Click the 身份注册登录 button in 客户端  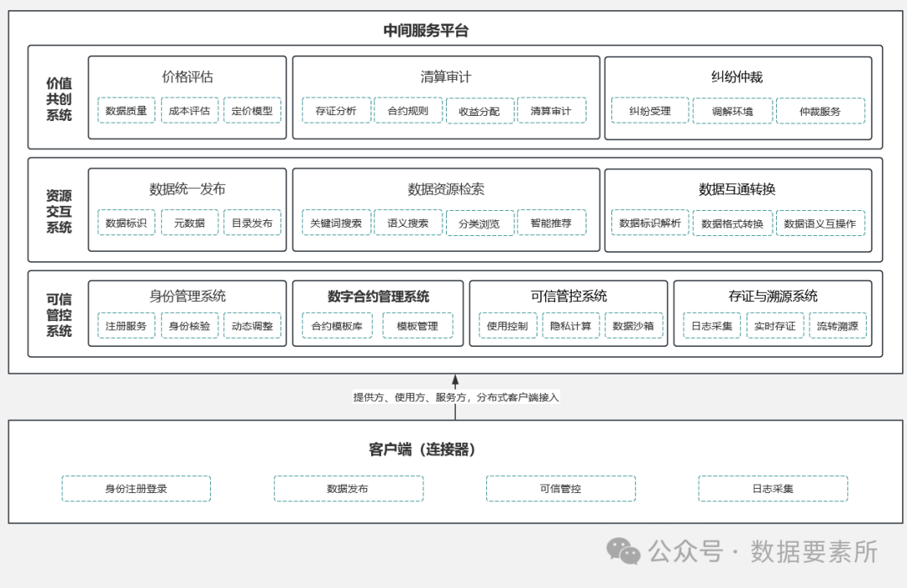[136, 488]
